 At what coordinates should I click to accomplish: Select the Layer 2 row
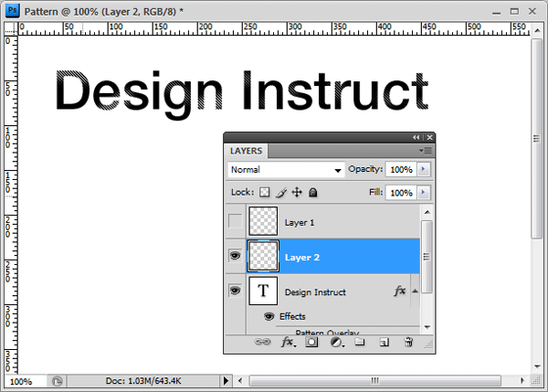(323, 256)
